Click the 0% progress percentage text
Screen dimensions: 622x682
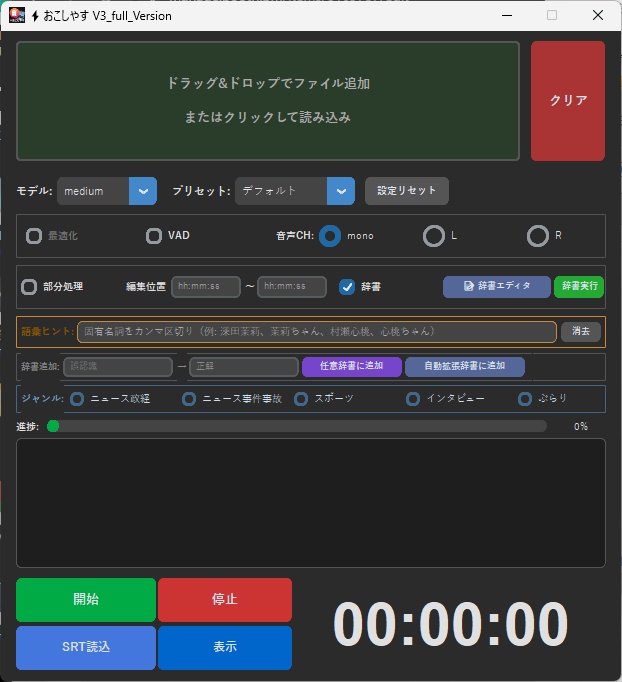581,426
